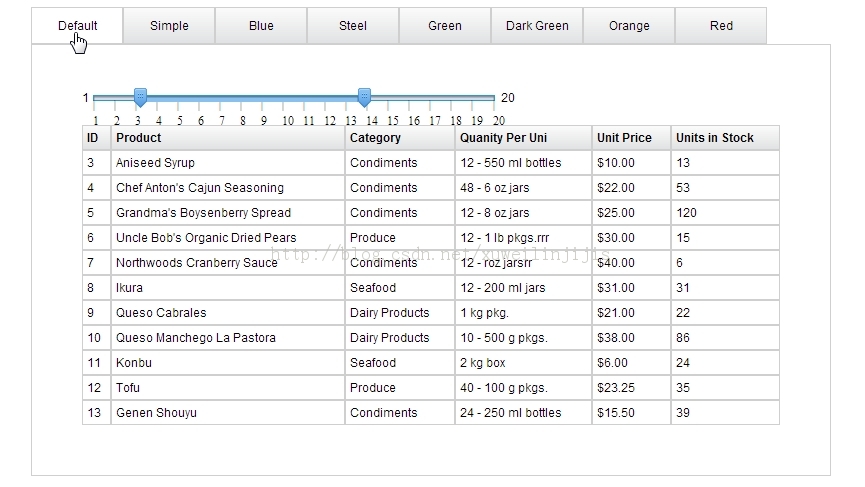Select the Blue theme tab
This screenshot has height=487, width=865.
(261, 26)
